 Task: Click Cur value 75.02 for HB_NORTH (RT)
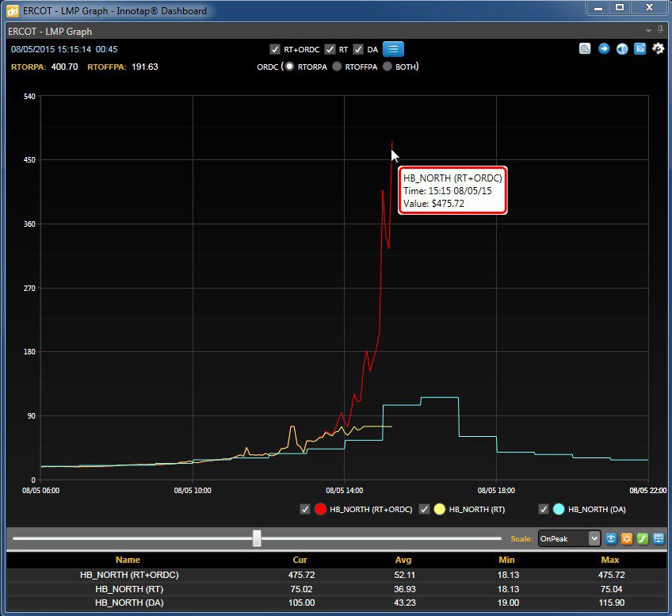301,589
